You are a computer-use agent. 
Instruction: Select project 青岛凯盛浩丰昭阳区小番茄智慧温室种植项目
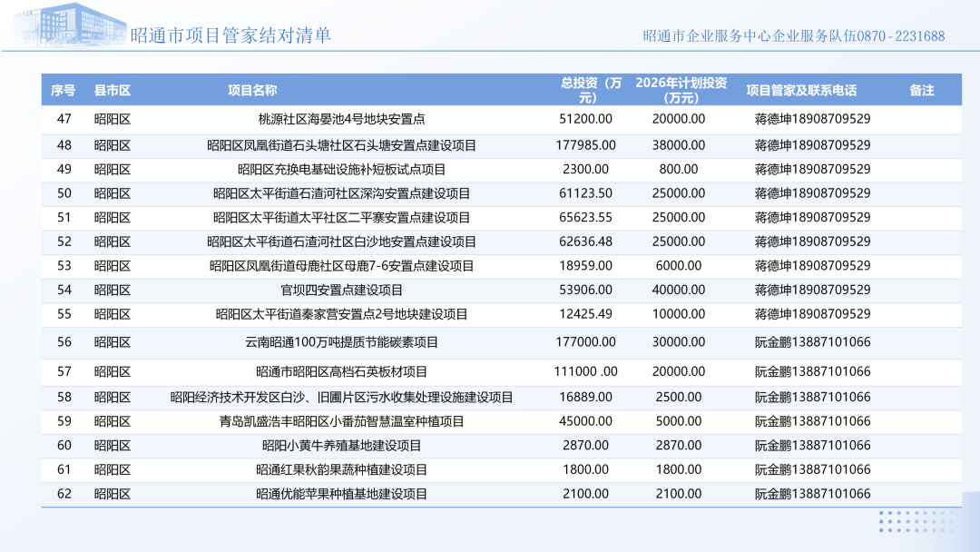pyautogui.click(x=342, y=421)
